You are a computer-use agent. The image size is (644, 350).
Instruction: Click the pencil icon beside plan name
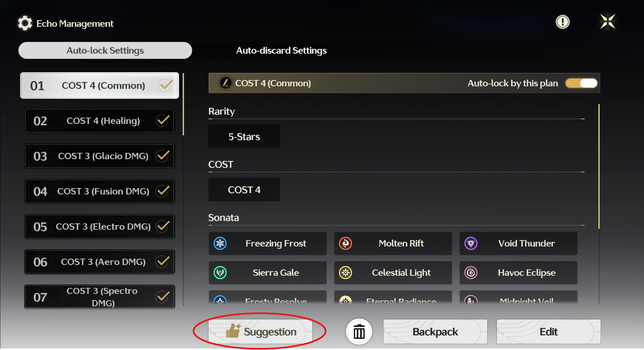pyautogui.click(x=225, y=83)
